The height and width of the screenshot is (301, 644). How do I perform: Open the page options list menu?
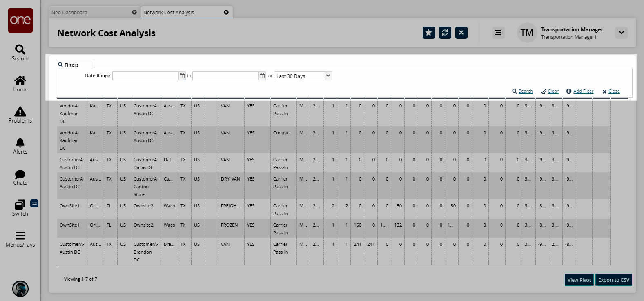click(498, 33)
